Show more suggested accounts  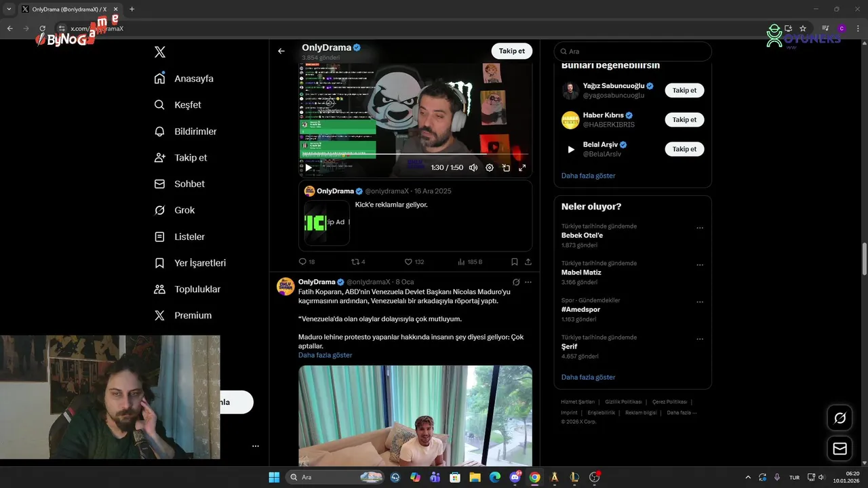pyautogui.click(x=589, y=176)
